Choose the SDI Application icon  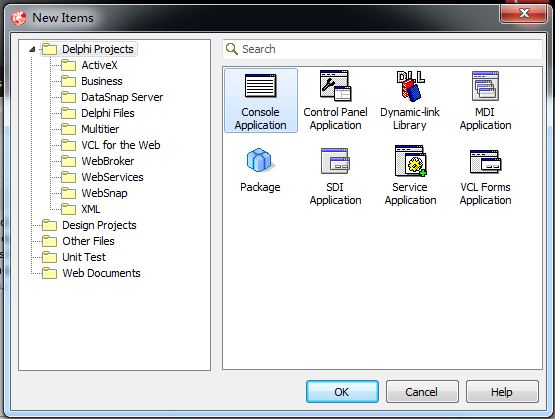coord(335,161)
